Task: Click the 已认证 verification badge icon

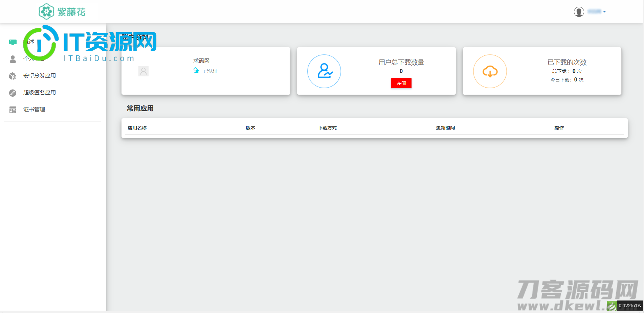Action: (x=196, y=70)
